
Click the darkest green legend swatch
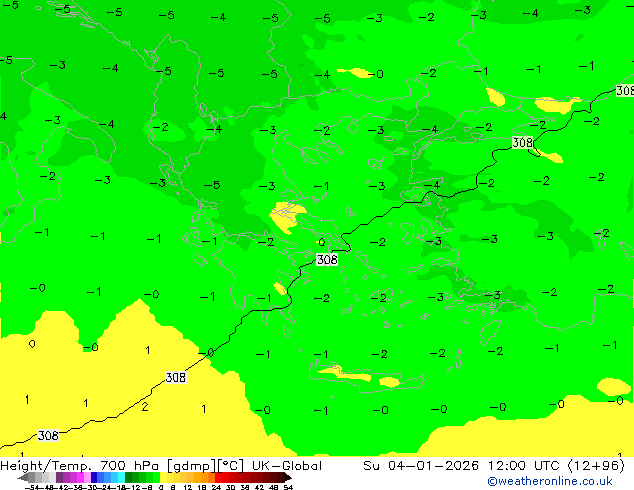click(129, 477)
